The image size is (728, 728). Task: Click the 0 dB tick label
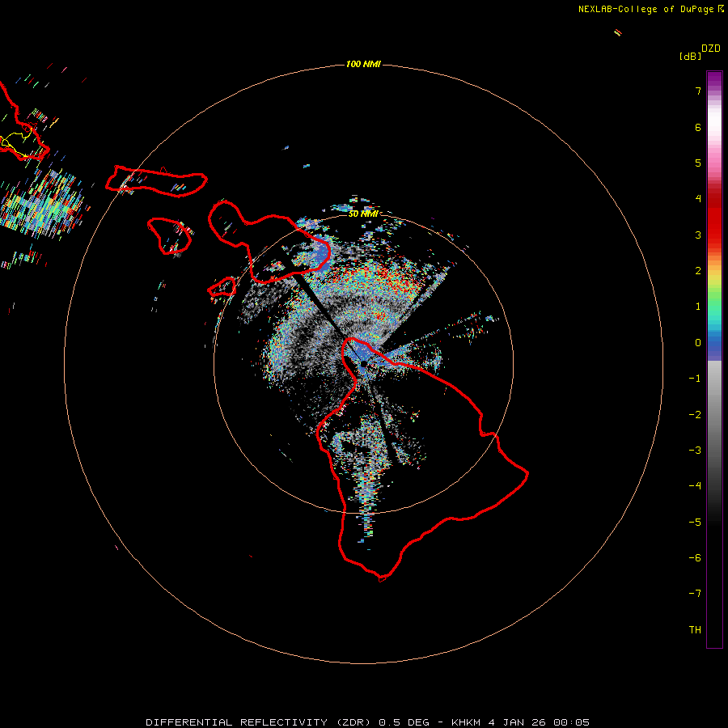pyautogui.click(x=698, y=343)
